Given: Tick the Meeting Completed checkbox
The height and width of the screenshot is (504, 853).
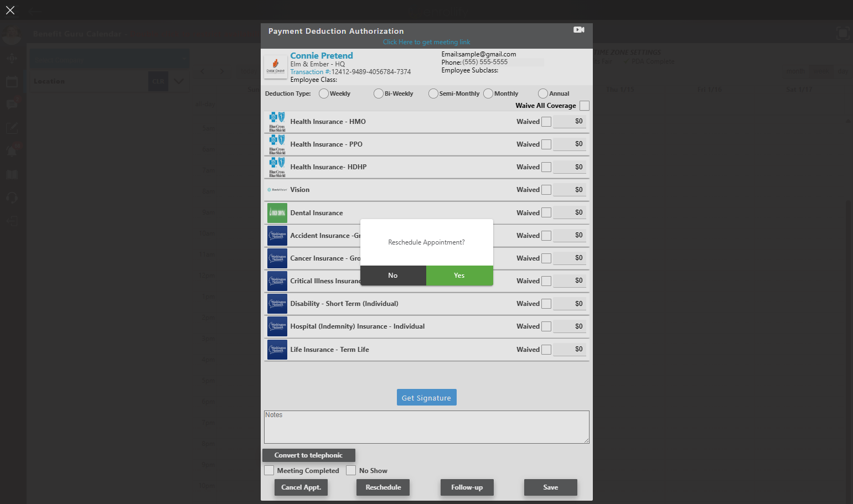Looking at the screenshot, I should click(x=269, y=470).
